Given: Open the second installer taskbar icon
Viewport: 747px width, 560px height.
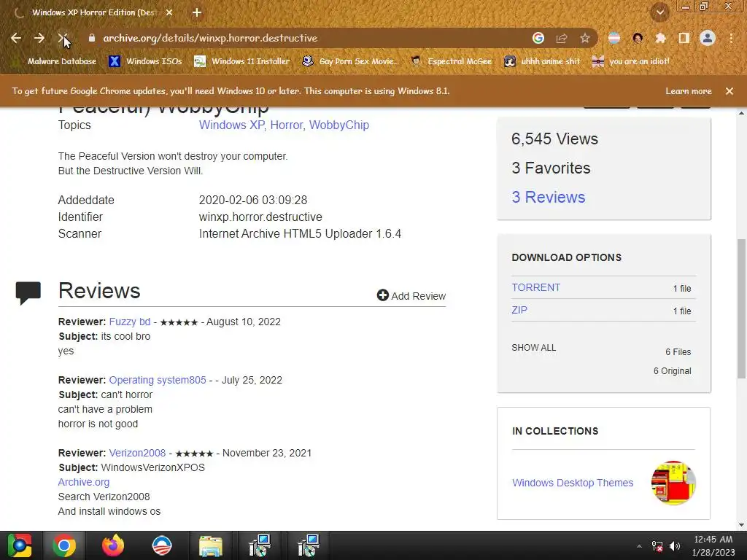Looking at the screenshot, I should (x=308, y=545).
